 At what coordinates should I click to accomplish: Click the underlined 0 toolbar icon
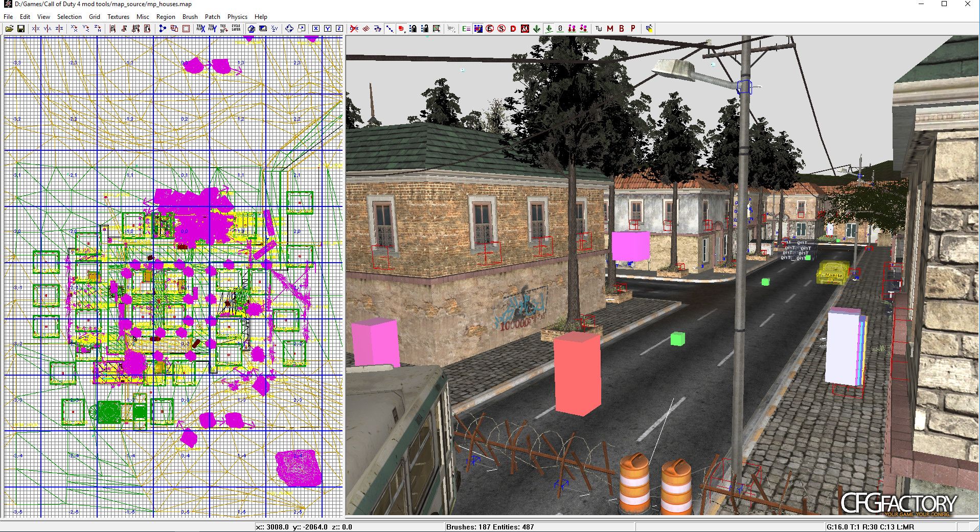point(560,29)
